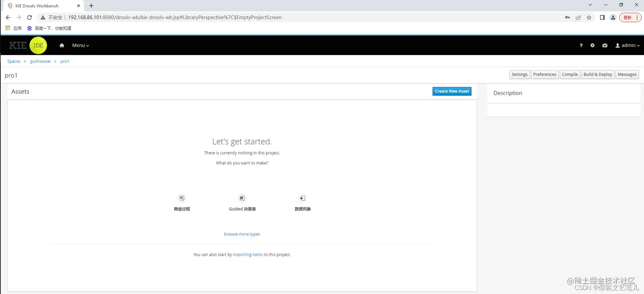Go to the Workbench home icon
This screenshot has height=294, width=644.
pos(62,46)
